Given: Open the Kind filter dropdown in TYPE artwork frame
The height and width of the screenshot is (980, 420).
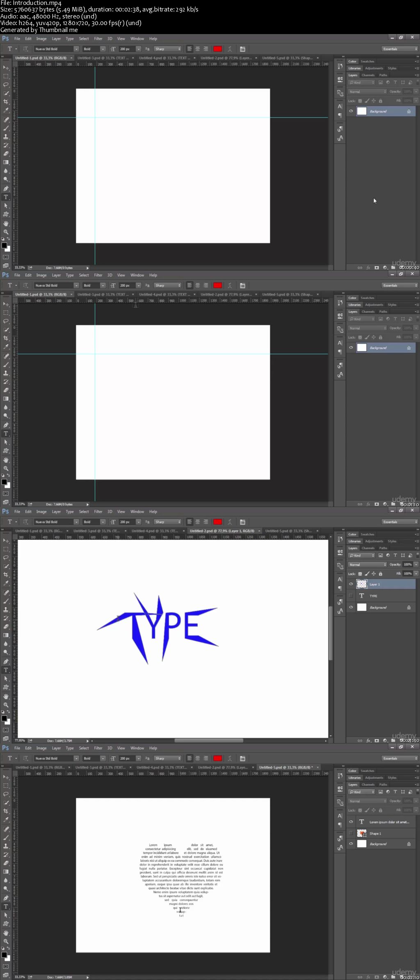Looking at the screenshot, I should (361, 555).
